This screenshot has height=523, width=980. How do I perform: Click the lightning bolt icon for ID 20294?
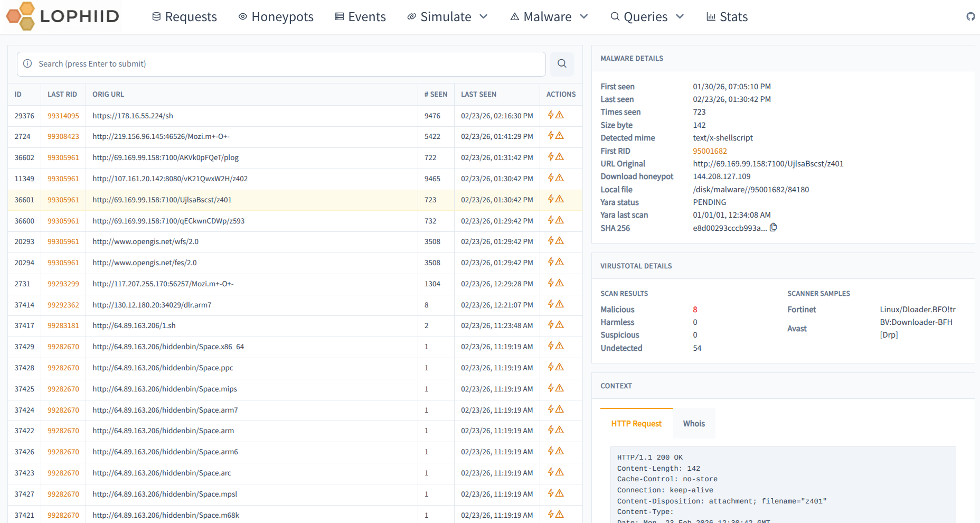click(x=551, y=261)
